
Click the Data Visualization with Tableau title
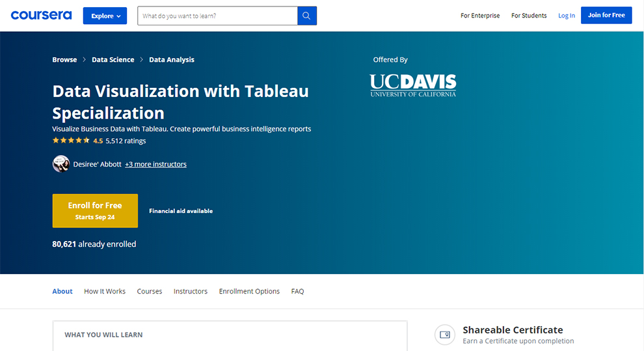point(180,102)
